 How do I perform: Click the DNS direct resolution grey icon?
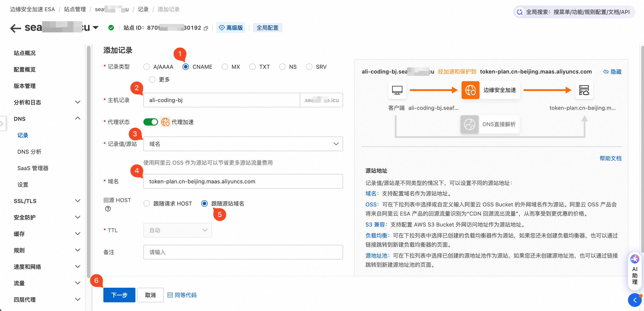(x=470, y=124)
